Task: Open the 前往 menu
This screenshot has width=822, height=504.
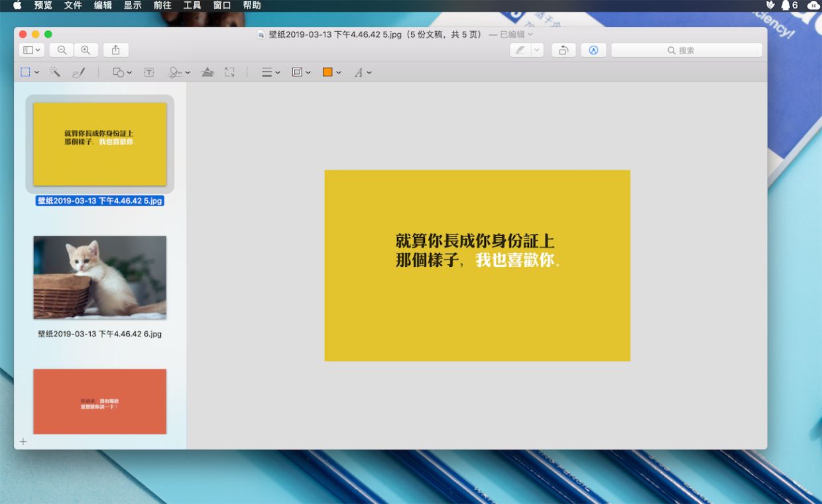Action: (x=162, y=5)
